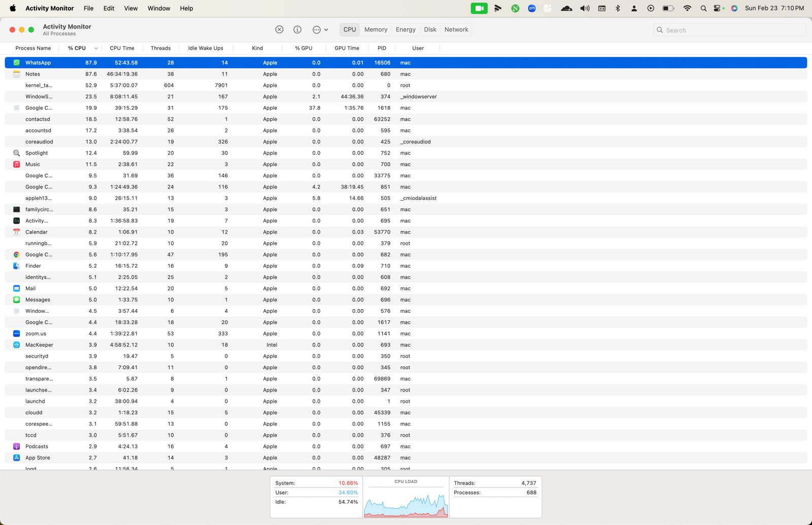Select the securityd process row
Image resolution: width=812 pixels, height=525 pixels.
click(x=406, y=356)
